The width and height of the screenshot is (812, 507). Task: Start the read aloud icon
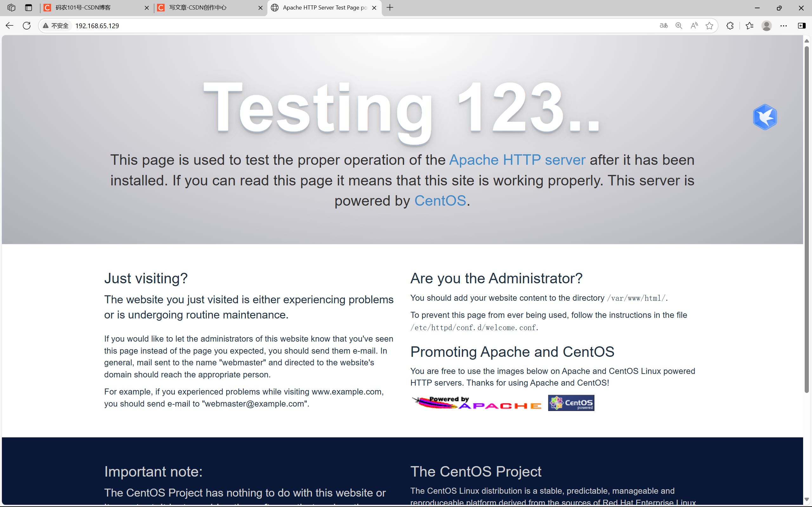point(694,25)
